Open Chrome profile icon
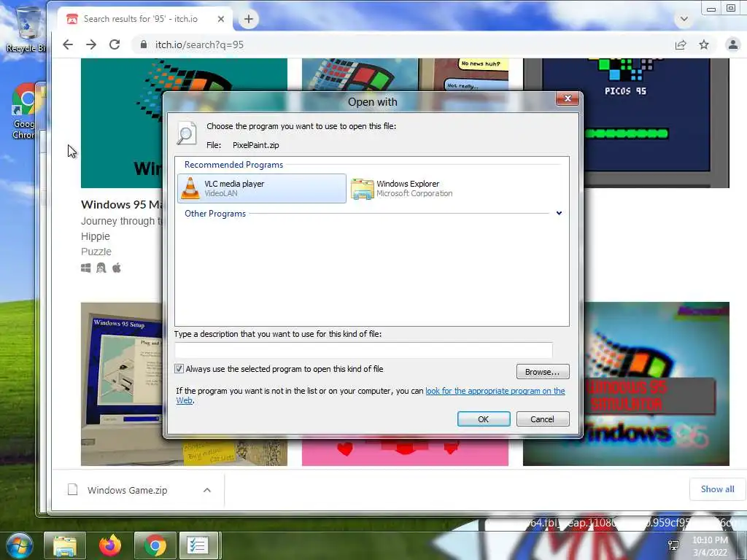The height and width of the screenshot is (560, 747). 732,44
